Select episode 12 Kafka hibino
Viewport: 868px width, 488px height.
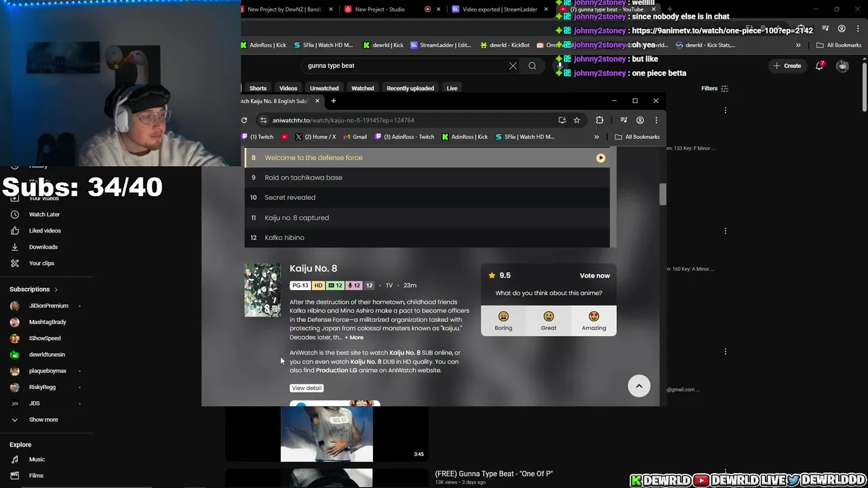click(x=427, y=238)
